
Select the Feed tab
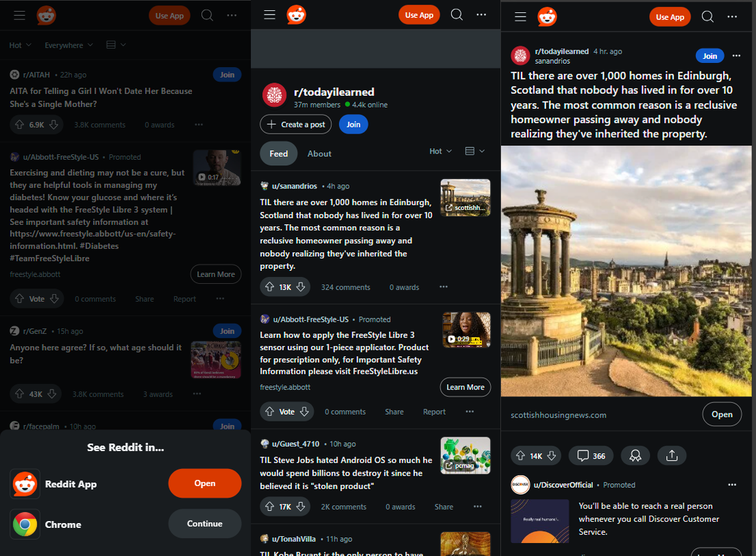(278, 154)
